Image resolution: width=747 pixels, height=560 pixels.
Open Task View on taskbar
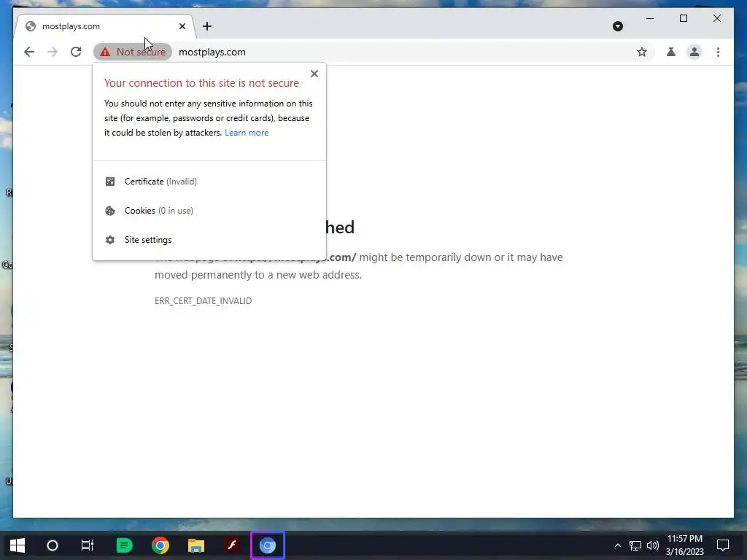click(x=88, y=545)
